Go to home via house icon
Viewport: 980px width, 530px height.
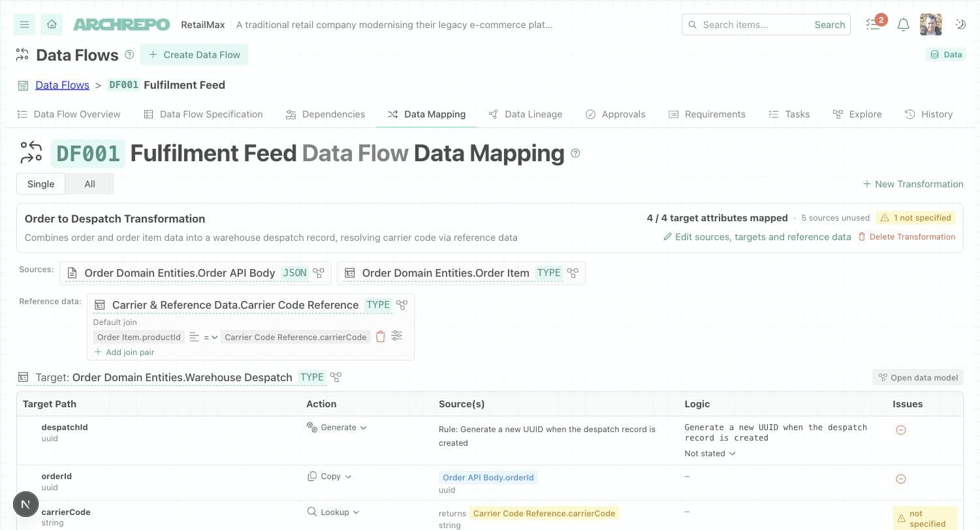52,25
